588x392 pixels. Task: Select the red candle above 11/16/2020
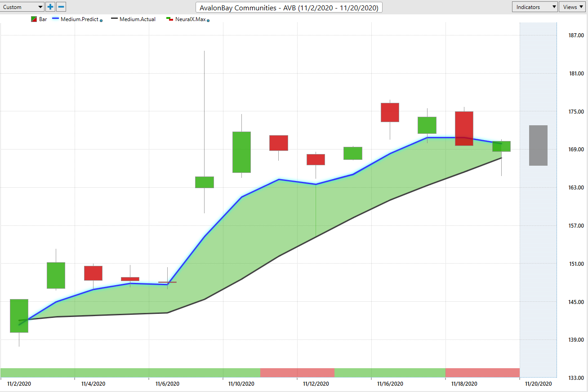click(x=390, y=112)
